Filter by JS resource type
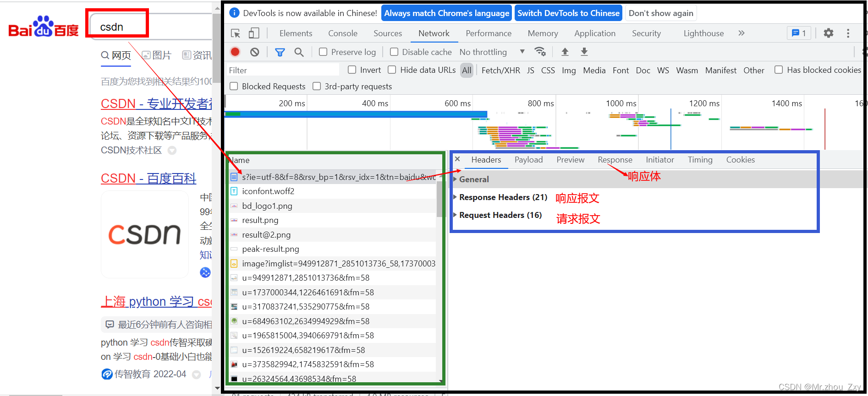This screenshot has height=396, width=868. click(530, 70)
